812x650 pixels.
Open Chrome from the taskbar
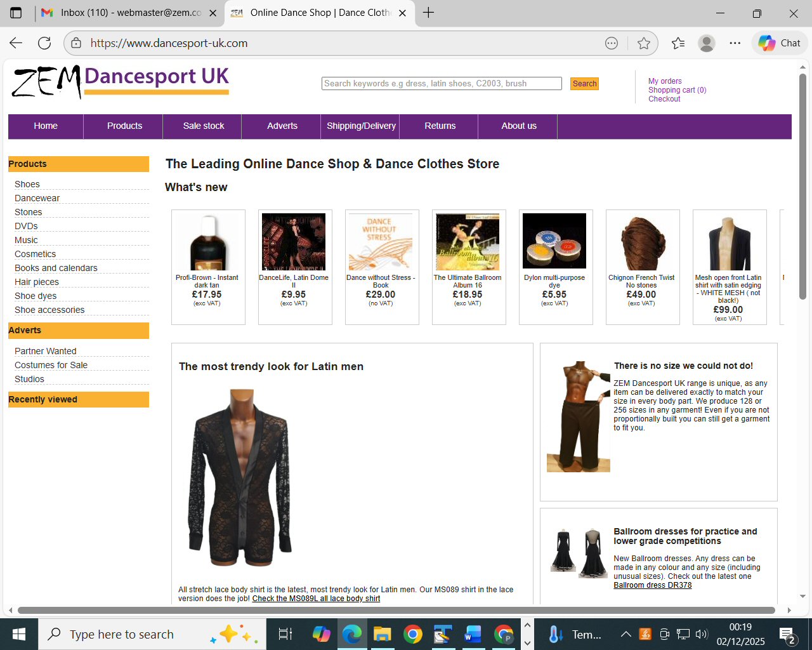pos(413,633)
